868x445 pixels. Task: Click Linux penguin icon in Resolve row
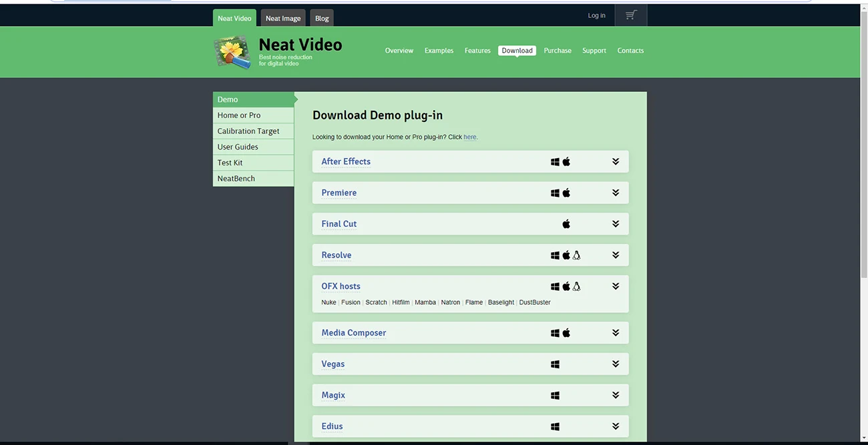click(x=576, y=255)
